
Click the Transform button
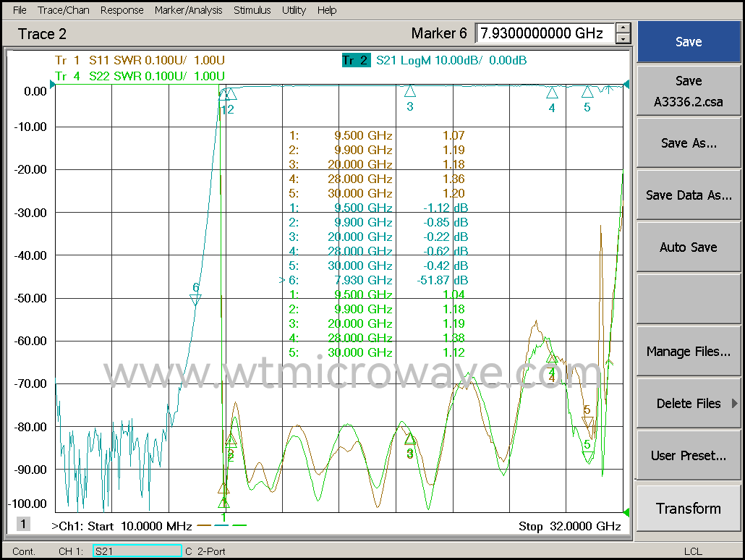pos(688,508)
